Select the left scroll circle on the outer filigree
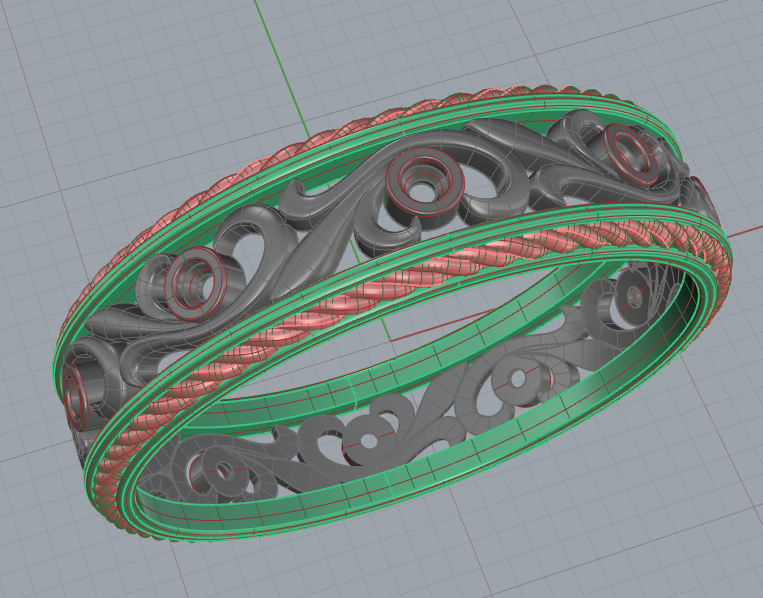This screenshot has height=598, width=763. point(192,281)
